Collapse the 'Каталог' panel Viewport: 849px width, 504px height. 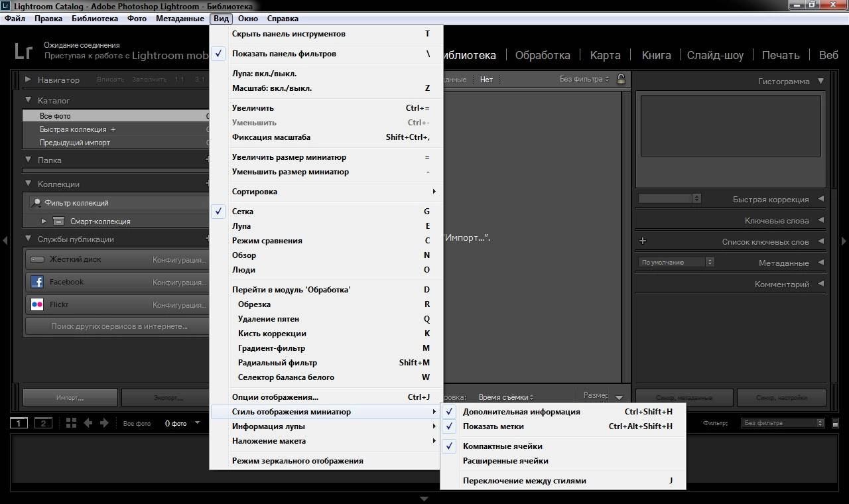click(29, 101)
